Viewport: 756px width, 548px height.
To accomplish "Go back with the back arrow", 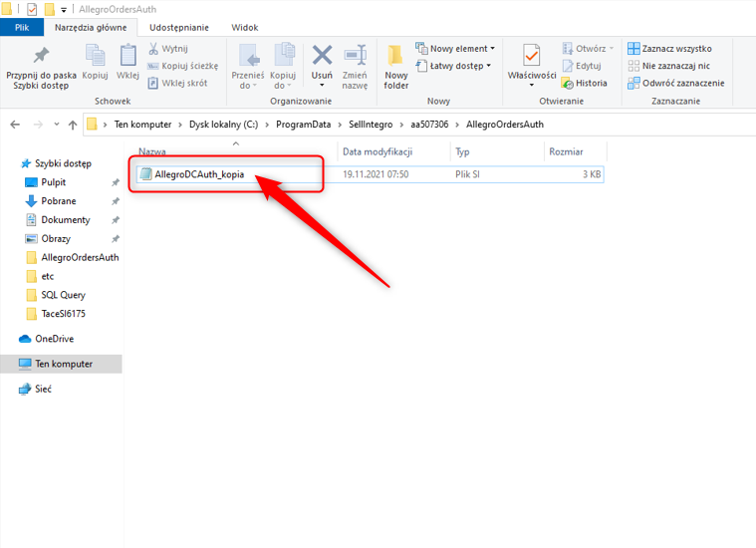I will (x=15, y=125).
